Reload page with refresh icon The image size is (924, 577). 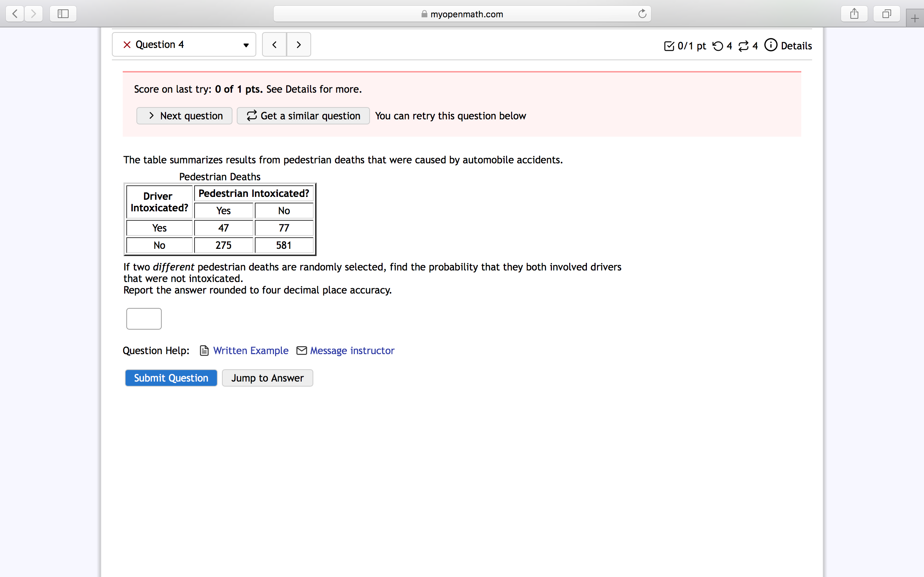(642, 14)
